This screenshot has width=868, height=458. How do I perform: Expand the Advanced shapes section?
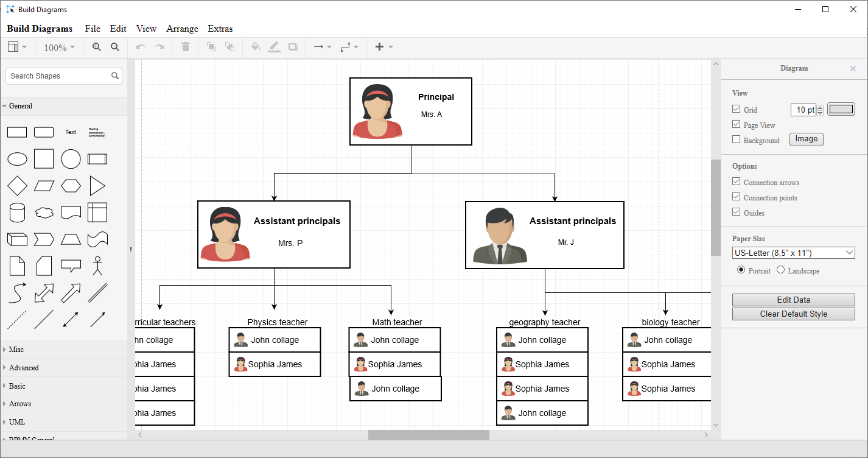[64, 368]
